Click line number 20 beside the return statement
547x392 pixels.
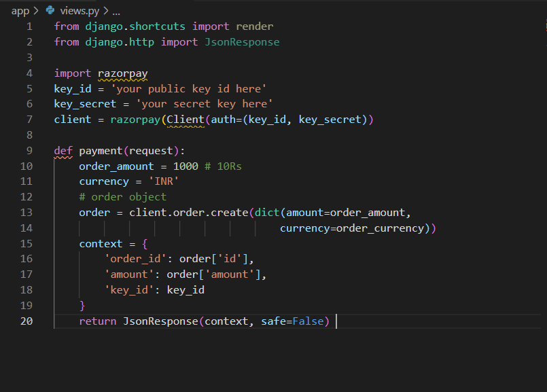coord(26,321)
